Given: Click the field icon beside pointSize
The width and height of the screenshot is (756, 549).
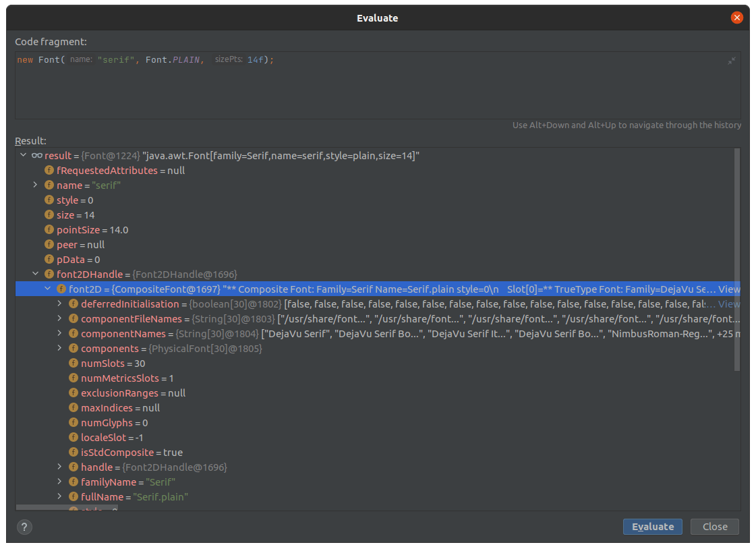Looking at the screenshot, I should [x=49, y=230].
